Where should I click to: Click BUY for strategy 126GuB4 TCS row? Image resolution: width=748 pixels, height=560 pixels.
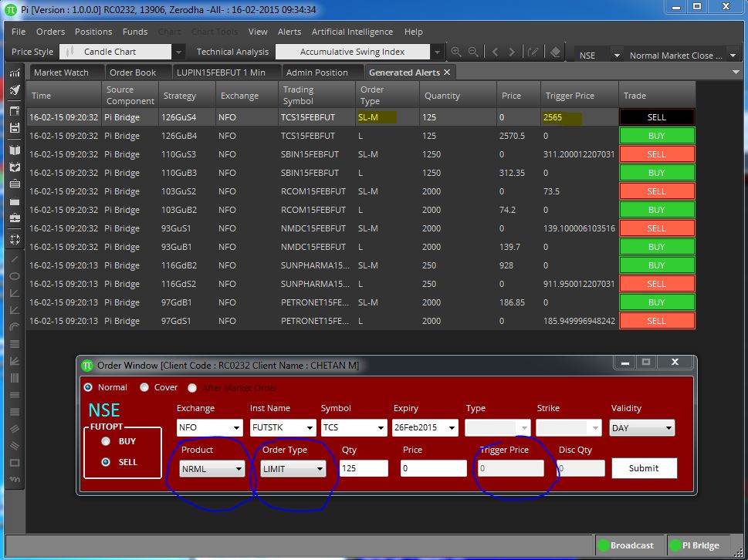pos(657,136)
